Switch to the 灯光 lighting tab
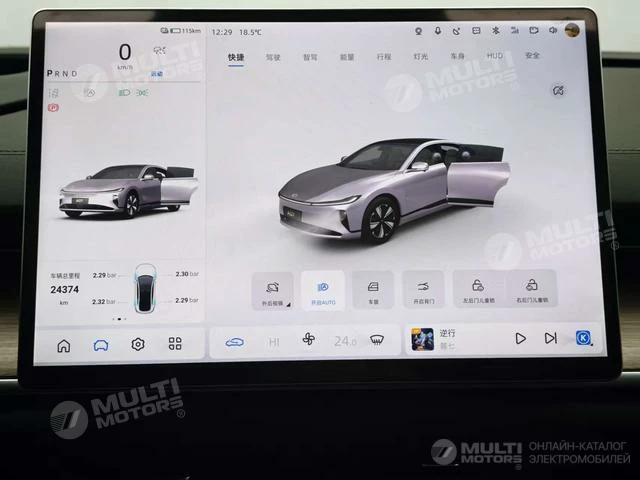 click(420, 57)
